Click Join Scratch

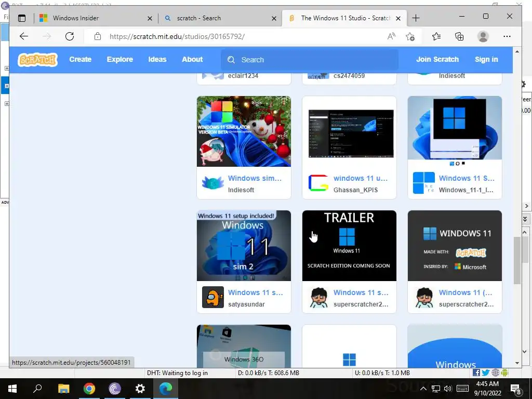437,59
